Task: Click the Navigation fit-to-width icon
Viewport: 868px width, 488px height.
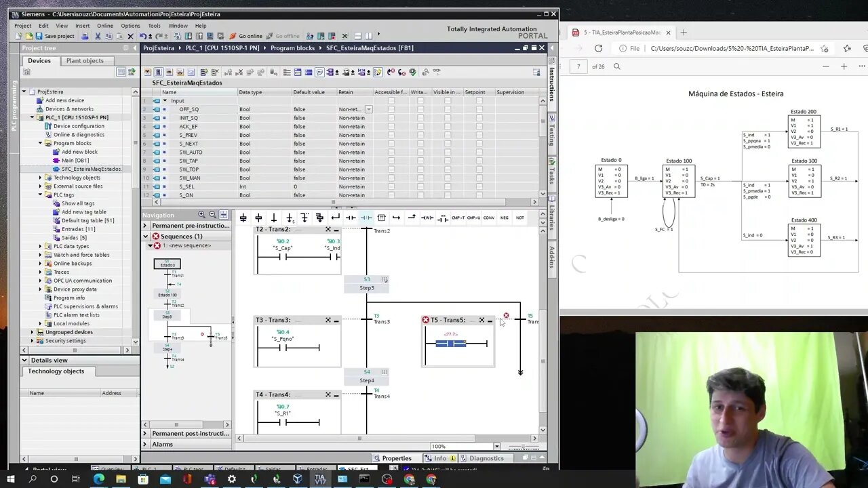Action: coord(223,215)
